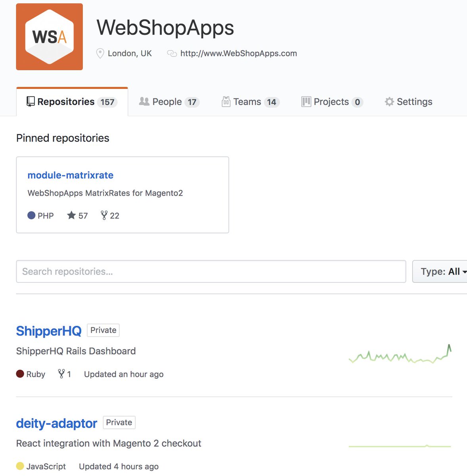Click the Ruby language color dot
This screenshot has height=476, width=467.
point(20,374)
